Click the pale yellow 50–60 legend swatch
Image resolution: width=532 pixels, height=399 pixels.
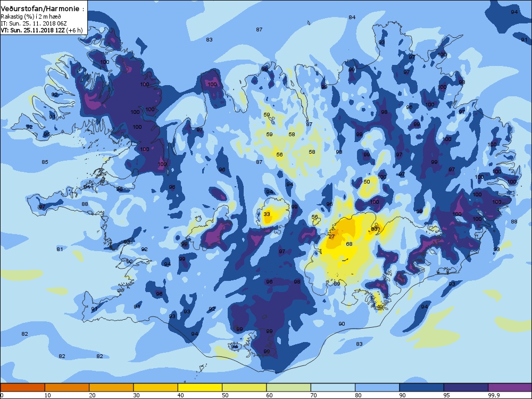244,387
